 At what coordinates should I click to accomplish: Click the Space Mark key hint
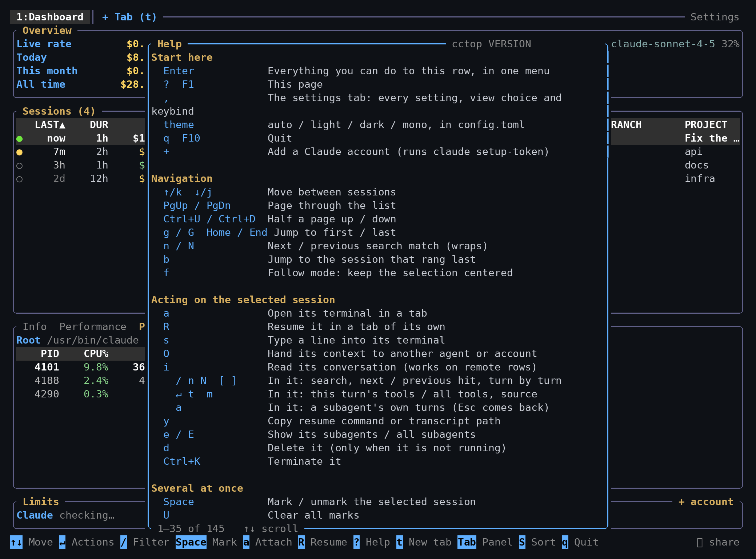[x=206, y=542]
